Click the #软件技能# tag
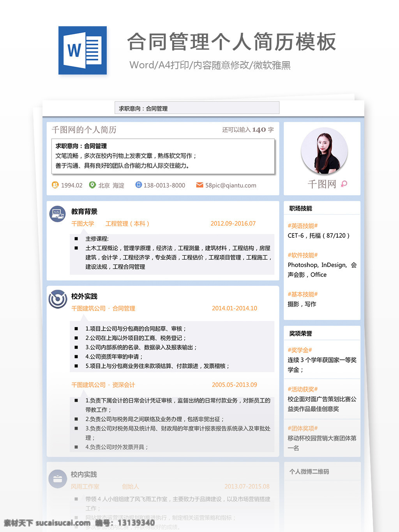This screenshot has height=532, width=399. click(x=303, y=255)
